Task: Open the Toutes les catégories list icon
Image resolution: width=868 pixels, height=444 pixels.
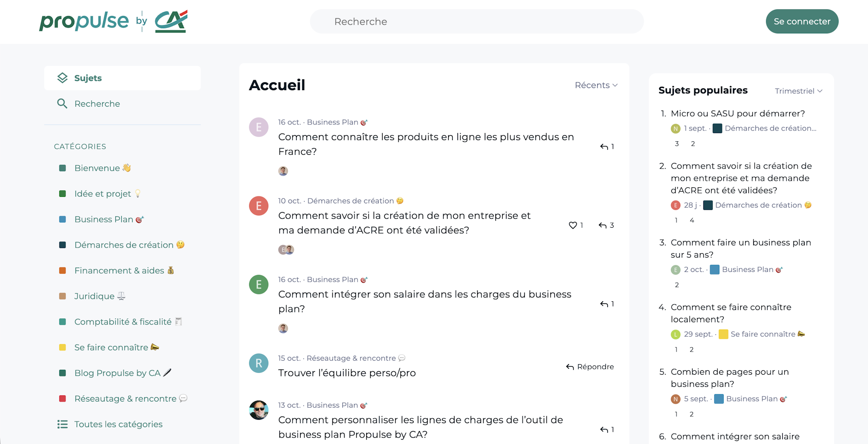Action: tap(62, 424)
